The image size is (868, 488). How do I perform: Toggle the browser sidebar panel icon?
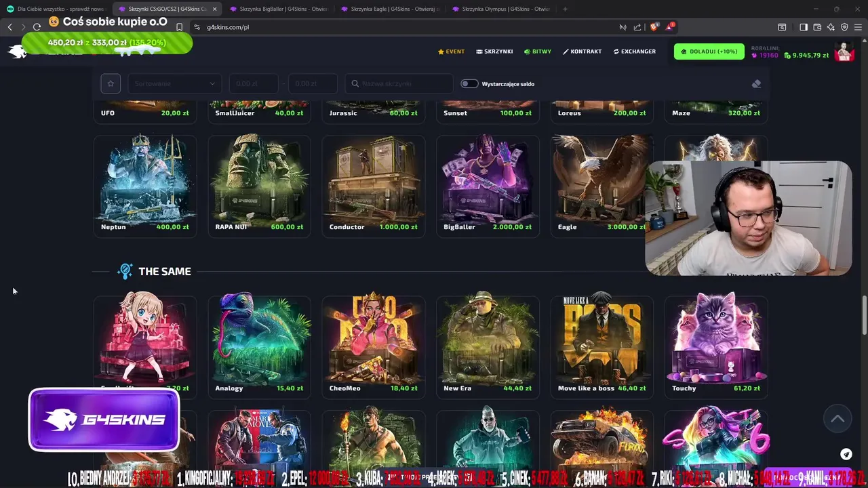click(x=804, y=27)
